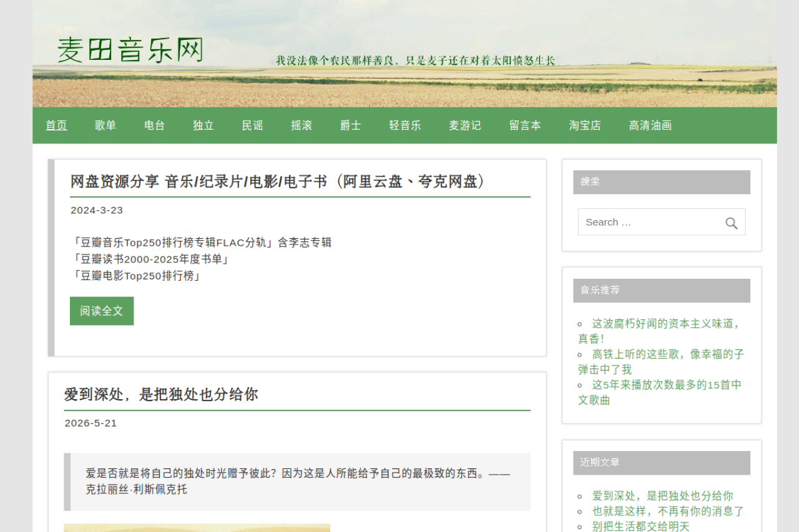
Task: Open recent post 别把生活都交给明天
Action: point(641,526)
